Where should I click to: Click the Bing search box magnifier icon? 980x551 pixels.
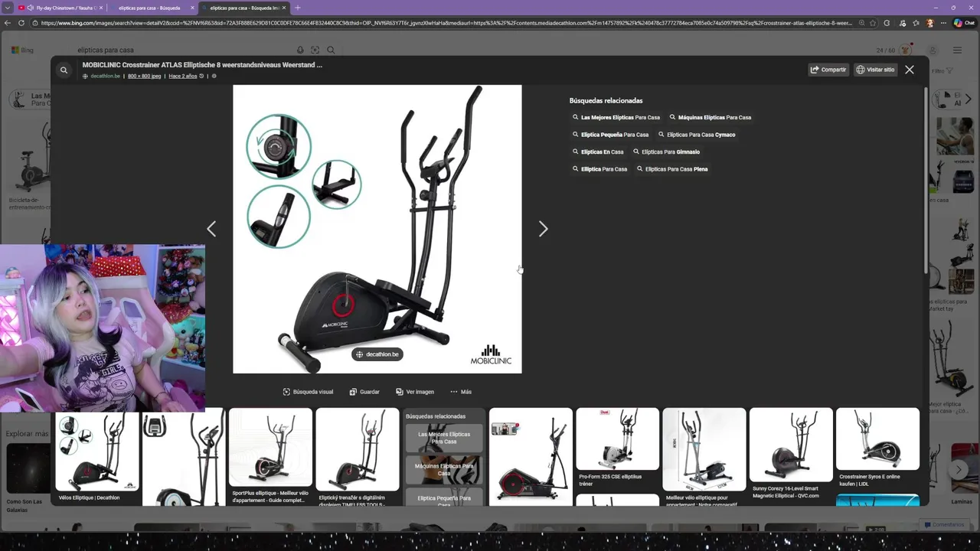(331, 50)
